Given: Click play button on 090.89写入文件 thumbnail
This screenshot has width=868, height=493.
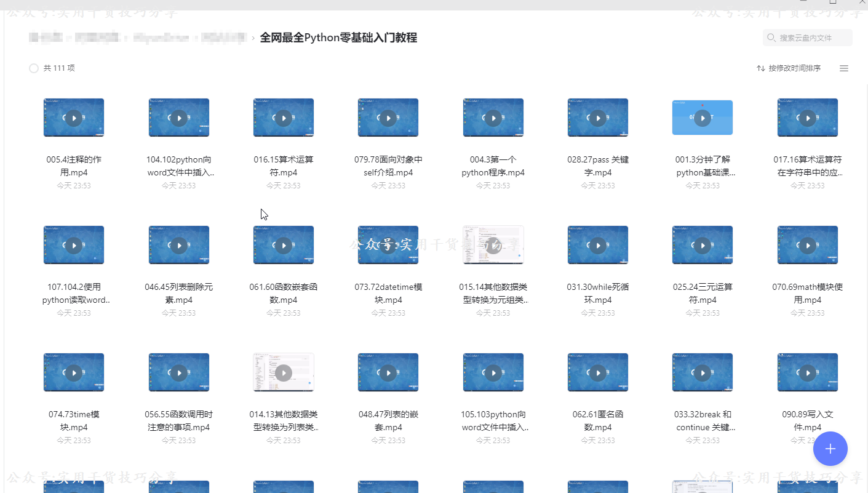Looking at the screenshot, I should (807, 372).
